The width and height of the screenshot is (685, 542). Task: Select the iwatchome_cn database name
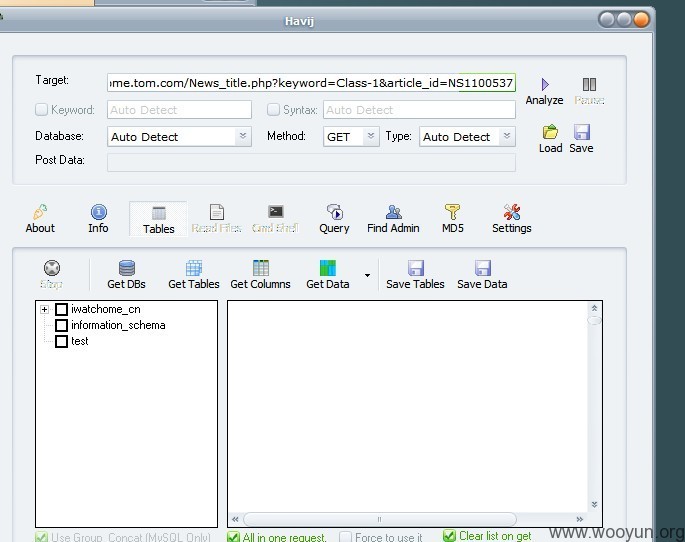[x=106, y=309]
